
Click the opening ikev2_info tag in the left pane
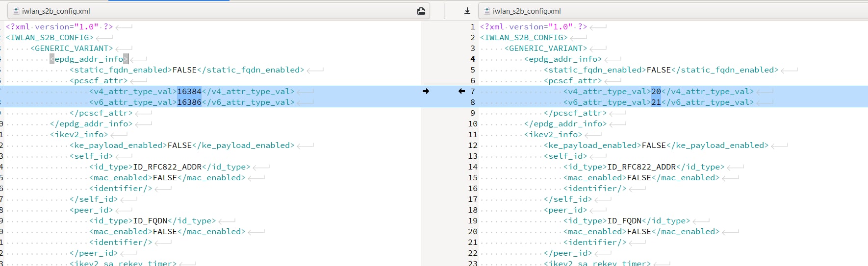point(78,135)
